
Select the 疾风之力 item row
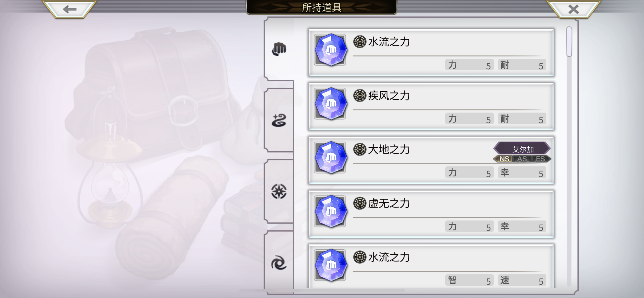coord(431,106)
